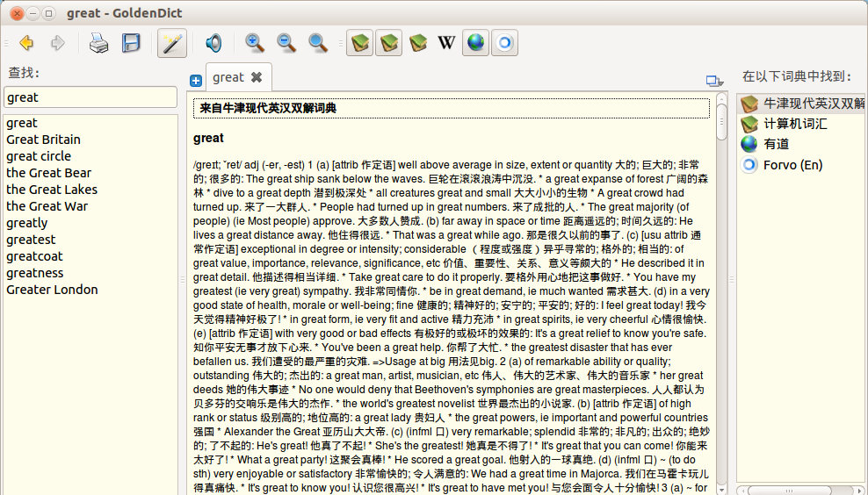Select 'greatness' in the word list
This screenshot has width=868, height=495.
(90, 273)
